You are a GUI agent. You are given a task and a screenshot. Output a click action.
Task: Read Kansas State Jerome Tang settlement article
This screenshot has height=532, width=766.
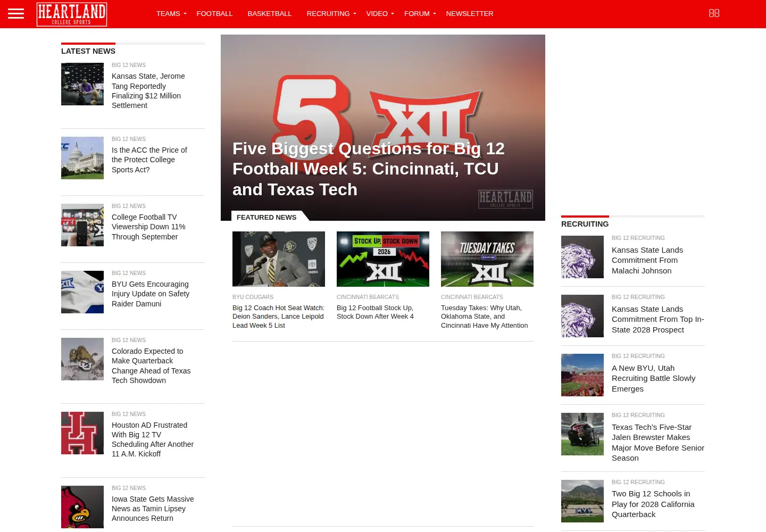pos(148,91)
